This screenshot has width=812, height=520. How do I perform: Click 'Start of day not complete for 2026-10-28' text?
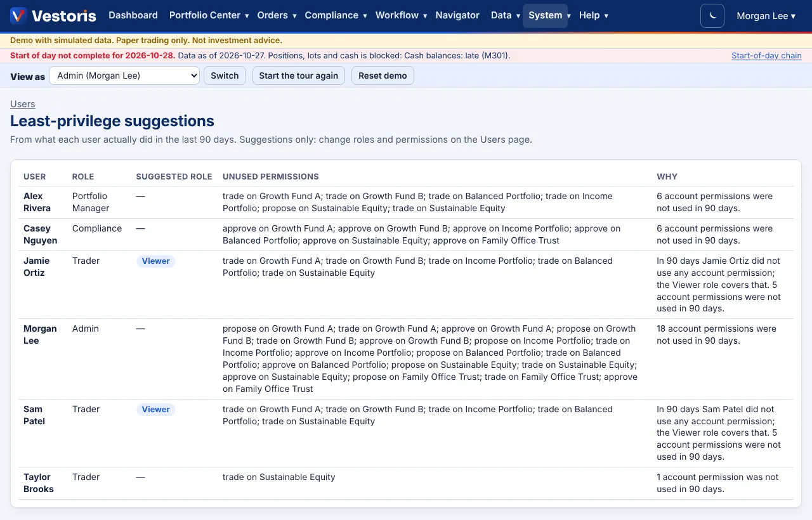pos(93,56)
